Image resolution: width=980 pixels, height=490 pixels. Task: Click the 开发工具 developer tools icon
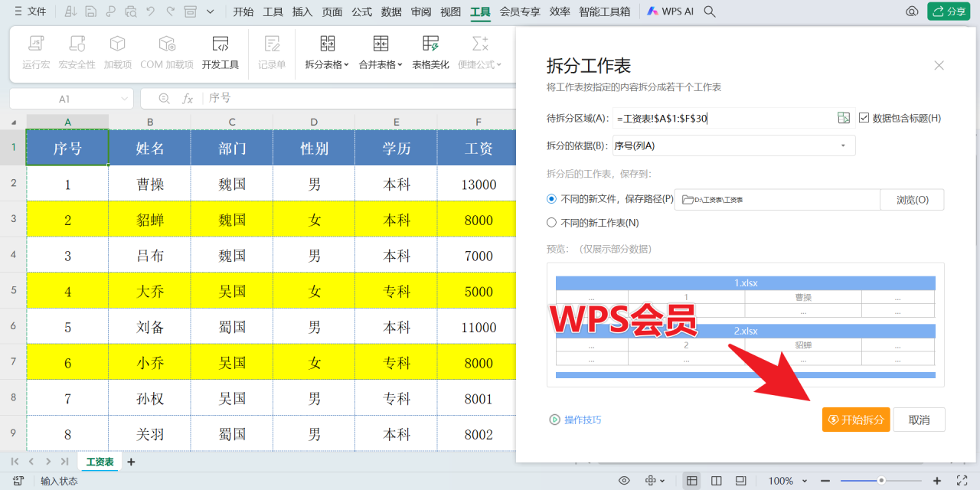point(220,43)
